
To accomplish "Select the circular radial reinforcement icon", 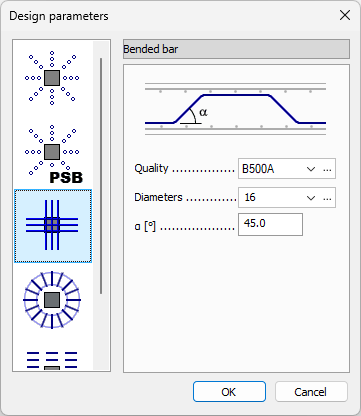I will 52,300.
